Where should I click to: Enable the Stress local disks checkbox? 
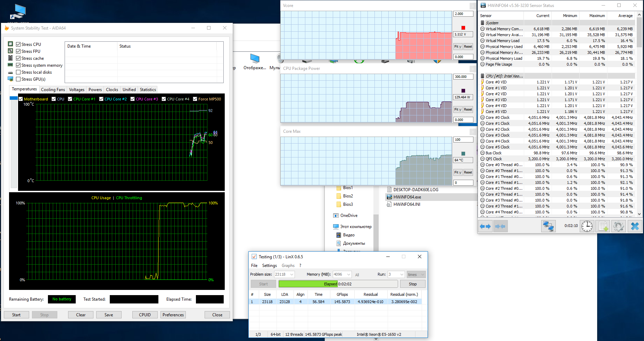[x=18, y=72]
